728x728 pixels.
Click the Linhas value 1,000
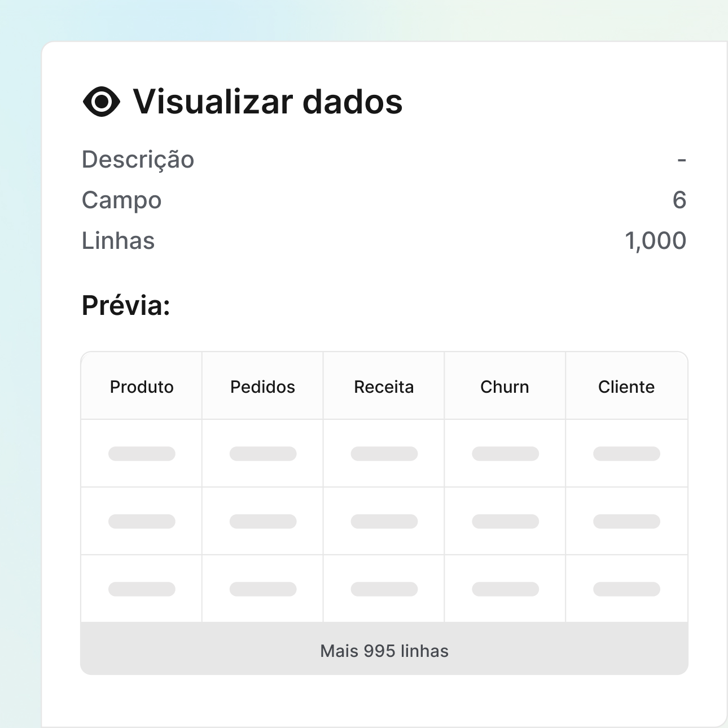(655, 241)
